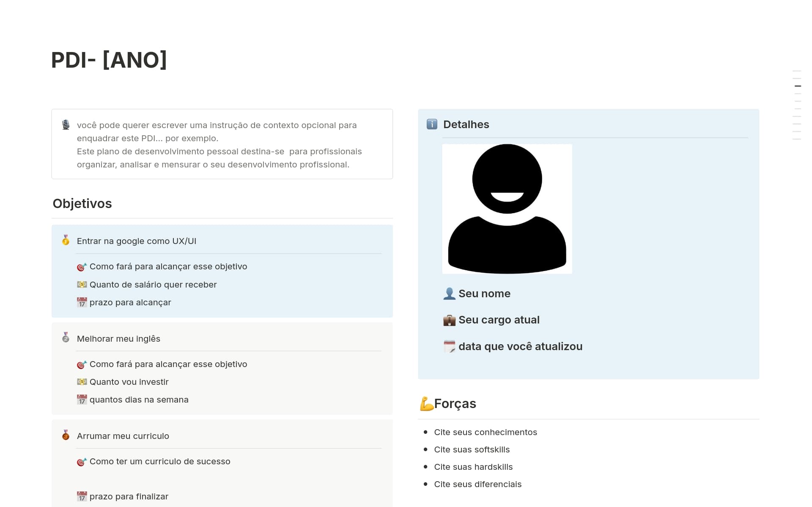Click the highlighted marker in the outline minimap
This screenshot has width=812, height=507.
(x=798, y=86)
